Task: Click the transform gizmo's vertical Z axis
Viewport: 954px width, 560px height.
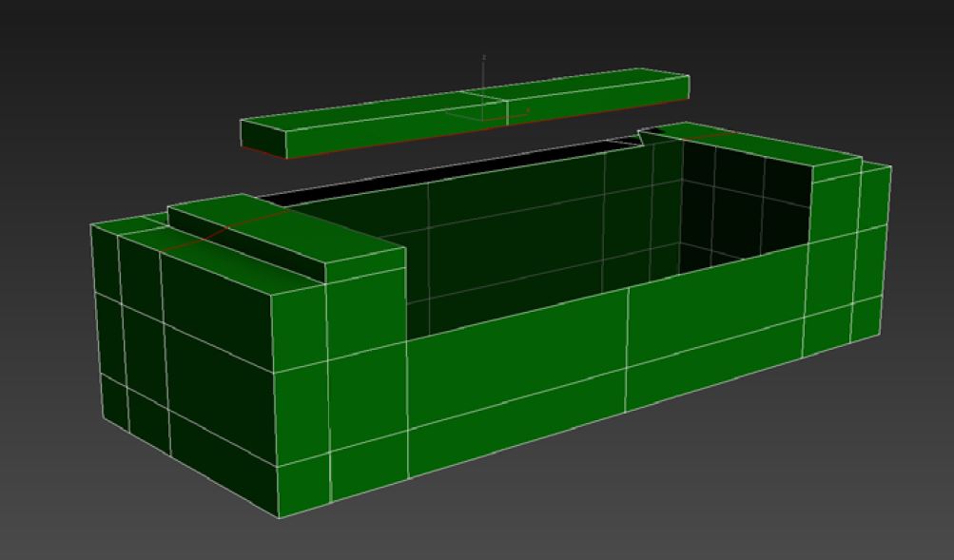Action: [x=484, y=81]
